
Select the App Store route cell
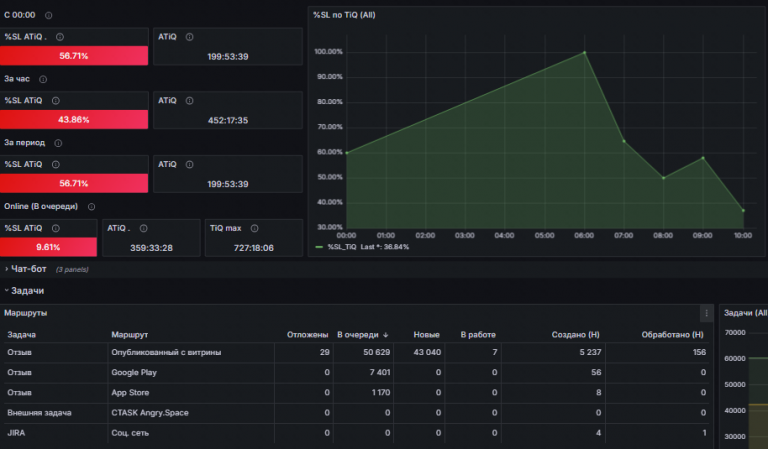[x=191, y=393]
